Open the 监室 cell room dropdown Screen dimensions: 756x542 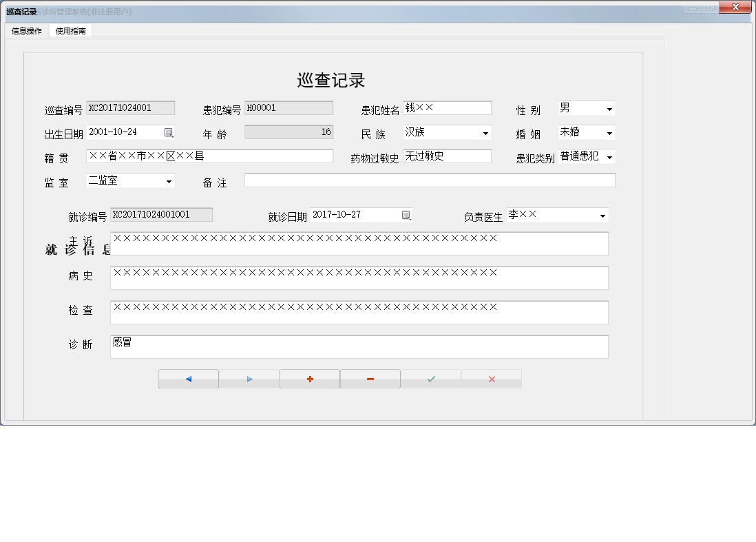pos(167,180)
